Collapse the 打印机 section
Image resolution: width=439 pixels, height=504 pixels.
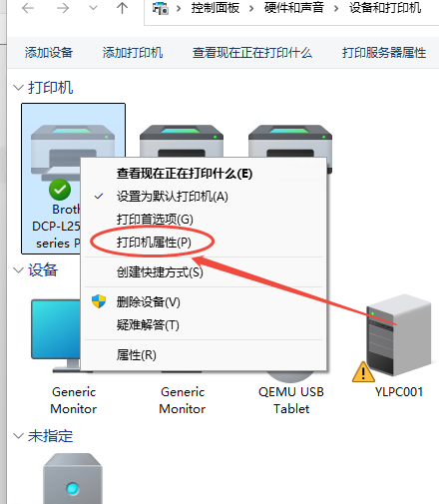[18, 88]
